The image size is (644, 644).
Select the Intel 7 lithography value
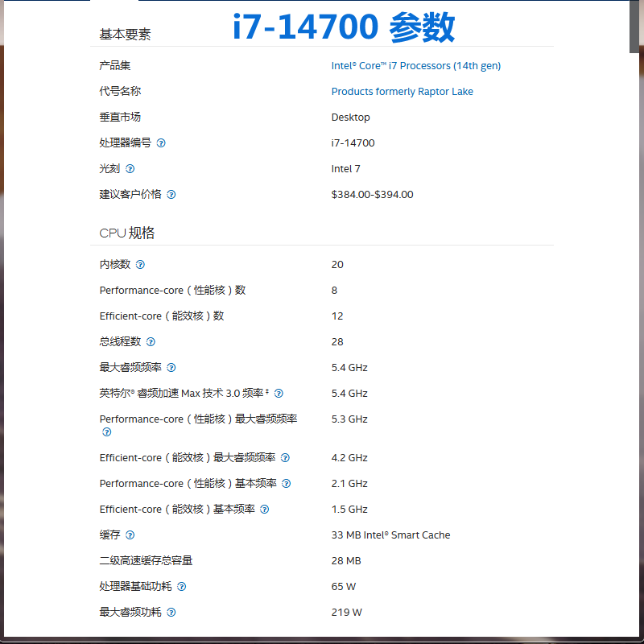coord(345,169)
